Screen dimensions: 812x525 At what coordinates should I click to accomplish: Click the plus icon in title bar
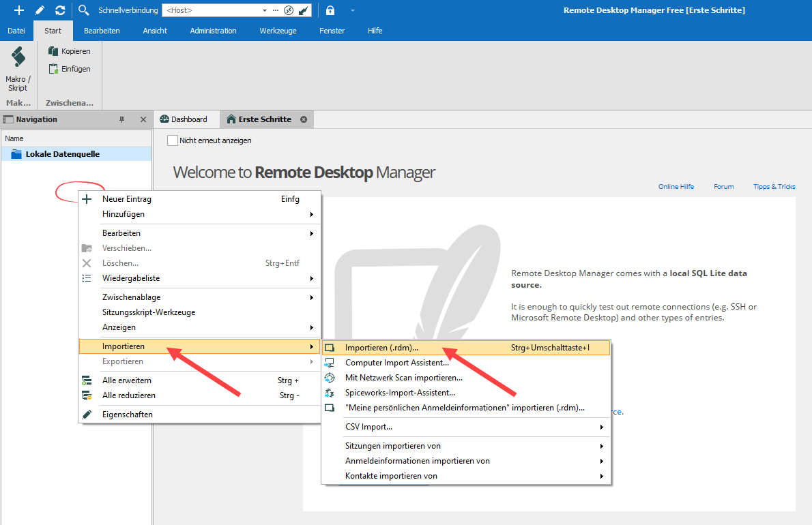tap(19, 10)
